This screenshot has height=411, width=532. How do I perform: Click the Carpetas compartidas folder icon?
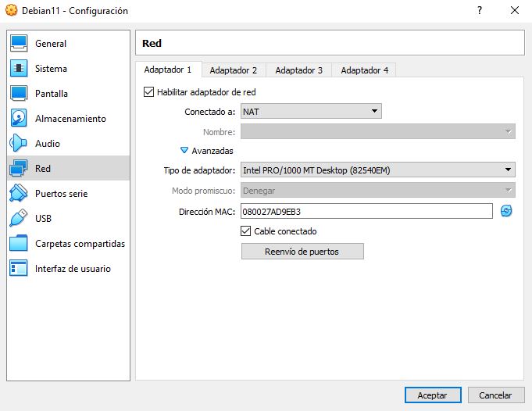[x=19, y=243]
